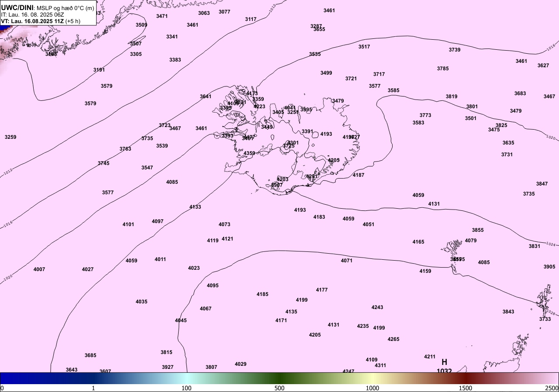Click the 4011 height value
This screenshot has width=559, height=392.
[160, 259]
